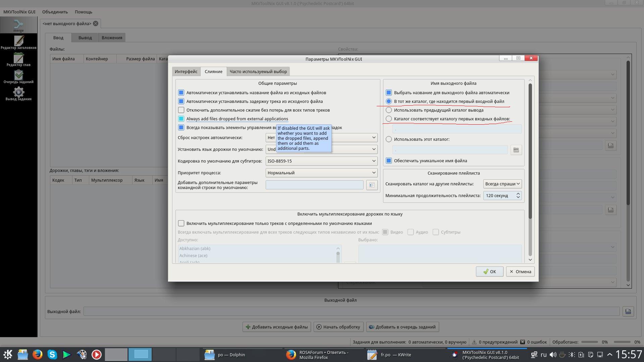This screenshot has width=644, height=362.
Task: Click the 'Отмена' cancel button
Action: coord(520,271)
